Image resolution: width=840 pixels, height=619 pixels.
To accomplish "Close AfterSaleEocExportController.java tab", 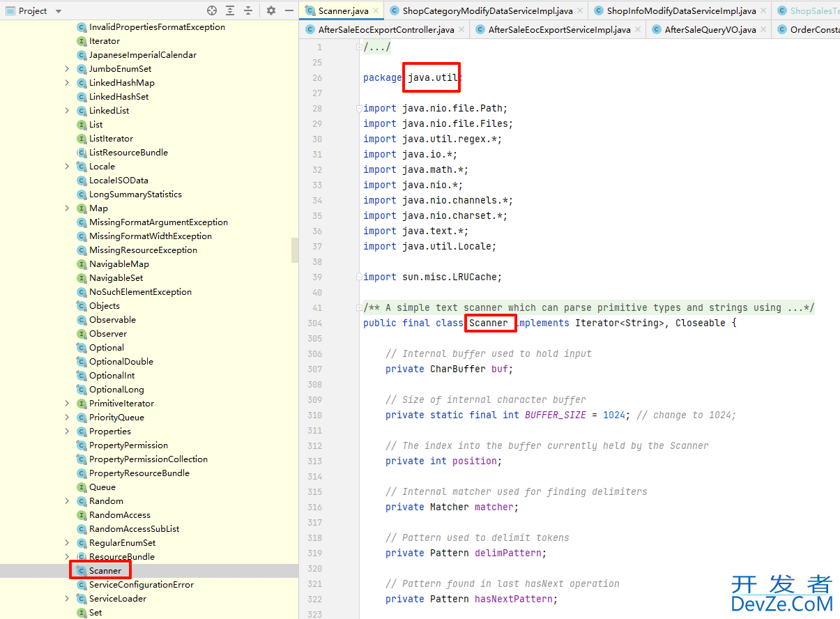I will tap(461, 29).
